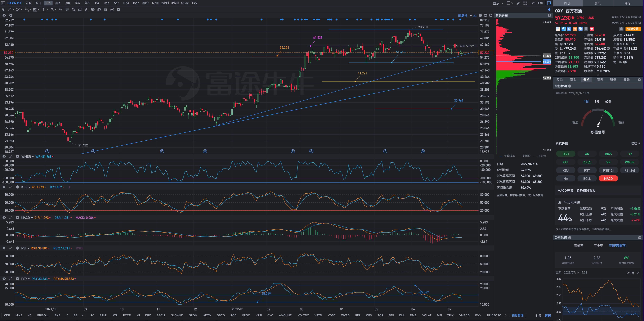Select the MACD indicator chip
The image size is (644, 321).
(608, 178)
